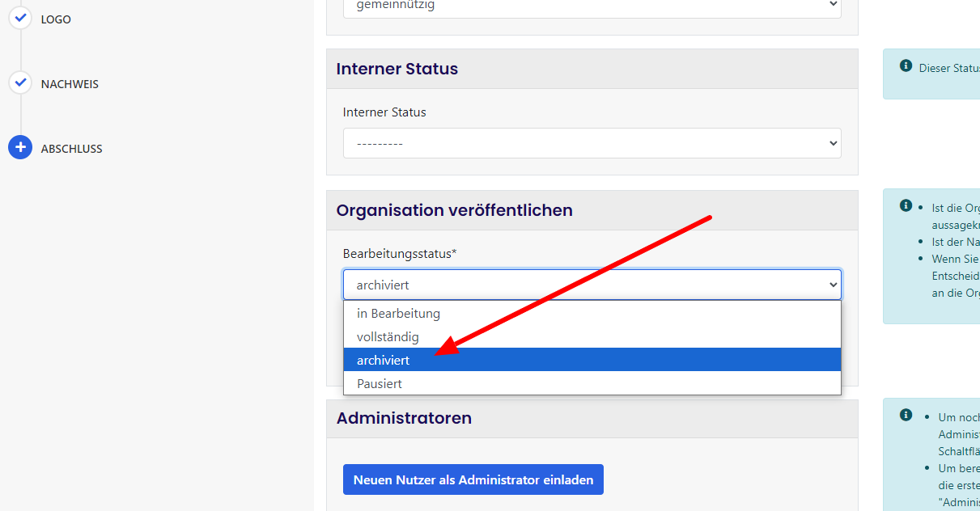
Task: Click the 'Interner Status' field label
Action: coord(384,112)
